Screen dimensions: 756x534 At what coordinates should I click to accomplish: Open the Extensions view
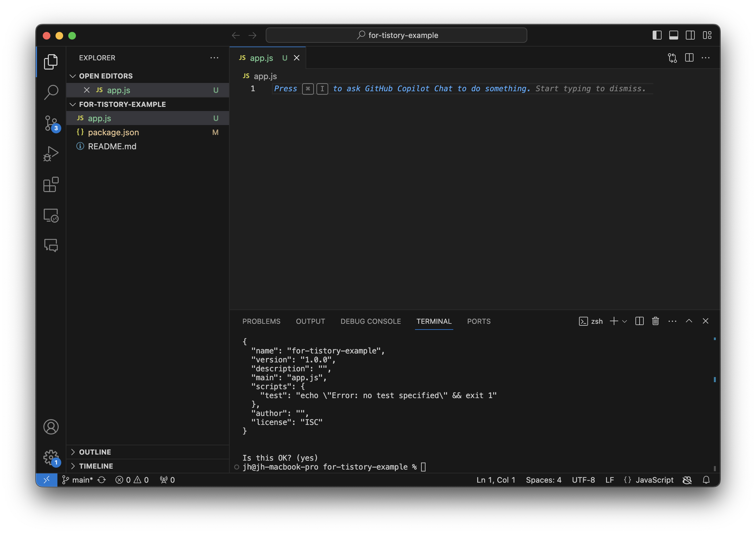(x=51, y=184)
